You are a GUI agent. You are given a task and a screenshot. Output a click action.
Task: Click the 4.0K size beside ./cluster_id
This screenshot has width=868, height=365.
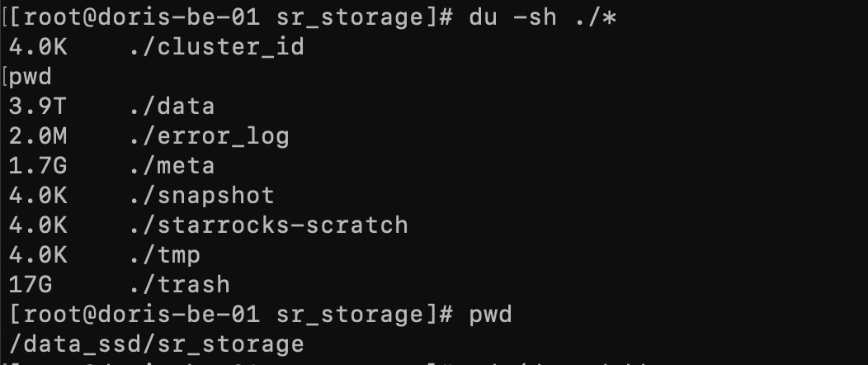click(x=38, y=47)
